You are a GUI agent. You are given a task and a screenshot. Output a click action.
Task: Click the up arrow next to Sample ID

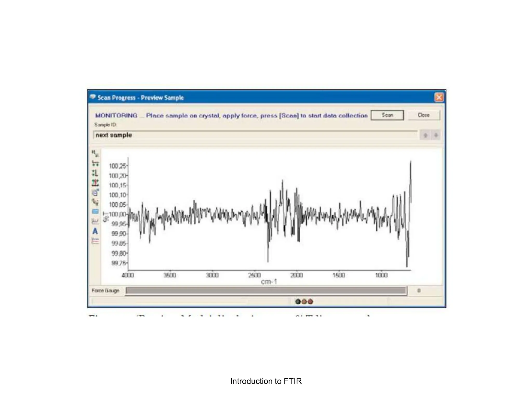[425, 135]
